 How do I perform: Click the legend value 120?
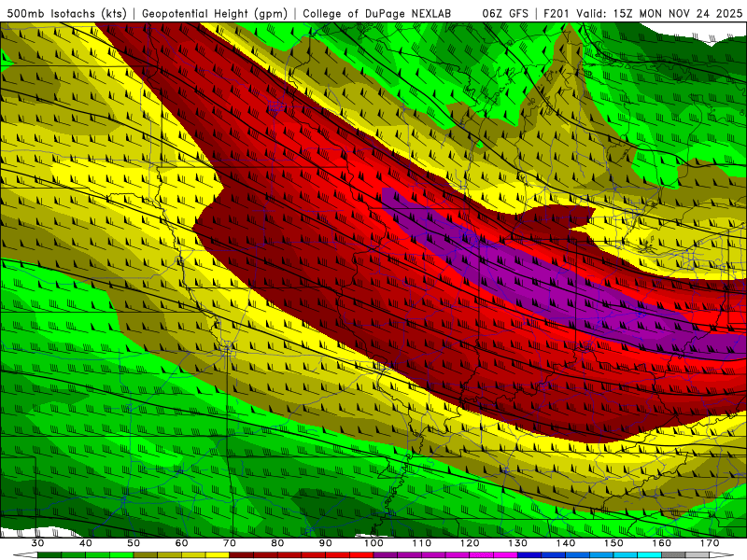point(470,543)
